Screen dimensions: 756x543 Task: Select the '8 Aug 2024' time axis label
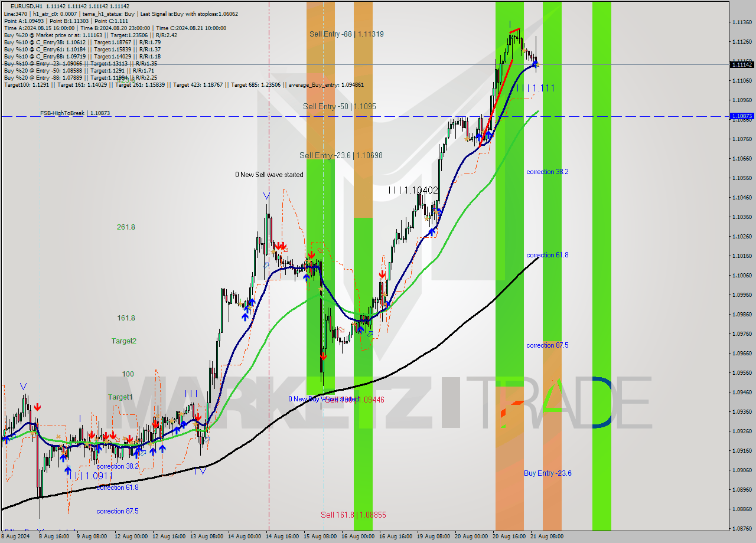pos(14,537)
